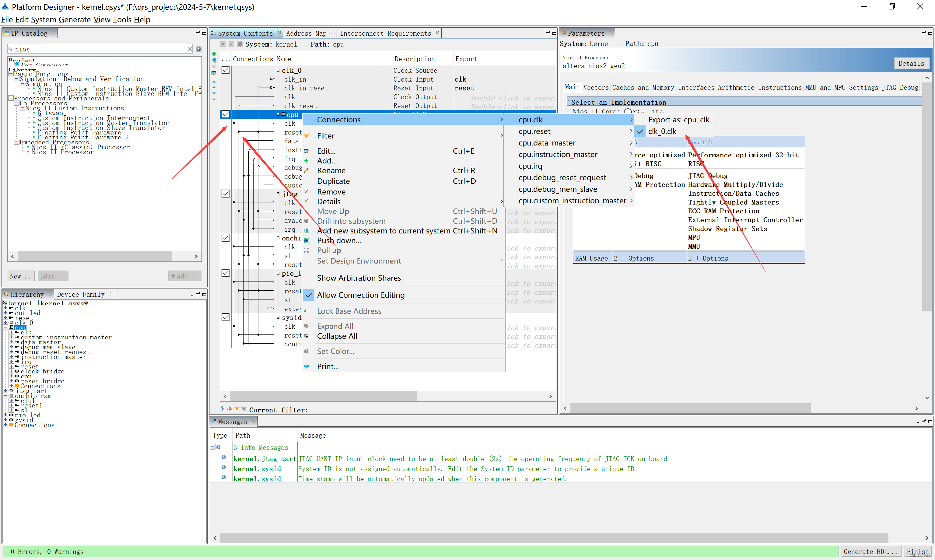The width and height of the screenshot is (935, 560).
Task: Click the settings gear in IP Catalog search
Action: [198, 49]
